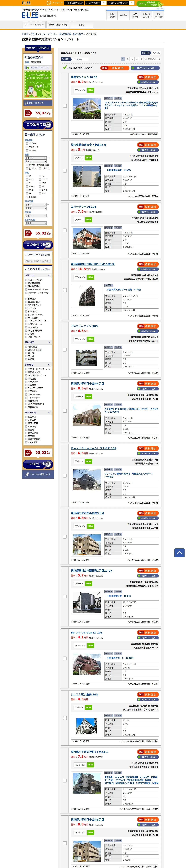Tick the アパート building type checkbox
This screenshot has height=868, width=186.
click(x=27, y=144)
